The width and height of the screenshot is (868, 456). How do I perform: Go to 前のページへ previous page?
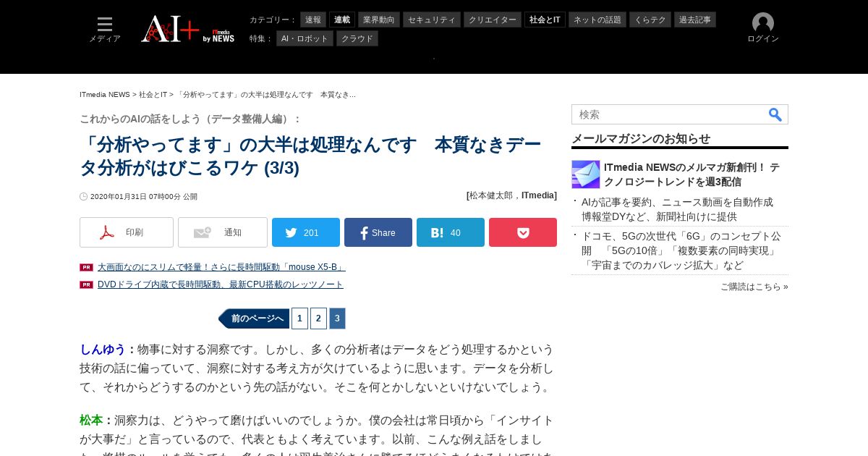click(254, 318)
